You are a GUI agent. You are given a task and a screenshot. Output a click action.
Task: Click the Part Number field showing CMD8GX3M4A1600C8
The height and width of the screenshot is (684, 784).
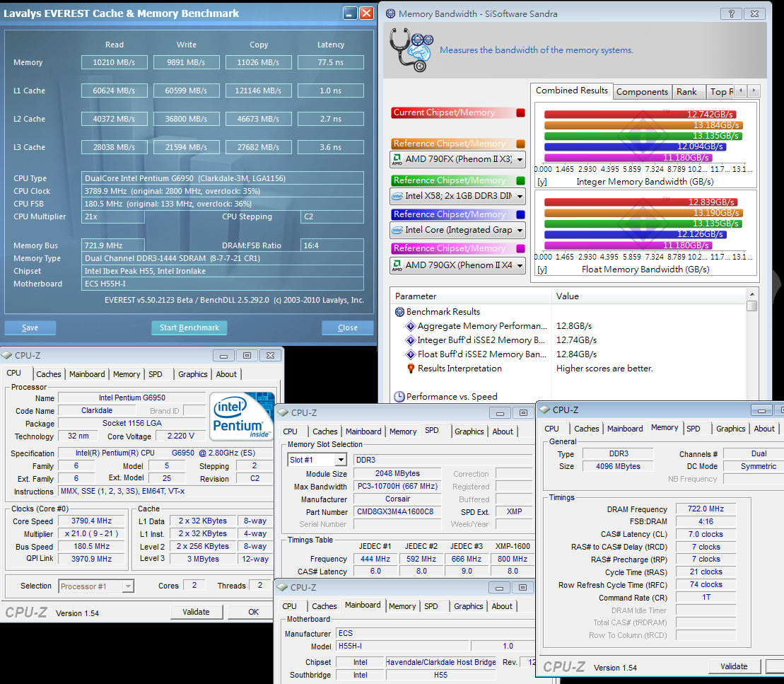point(397,512)
